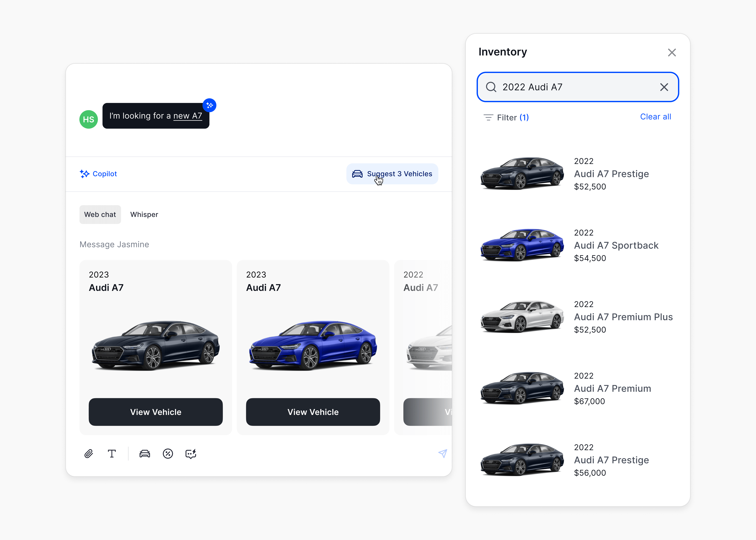This screenshot has width=756, height=540.
Task: Close the Inventory panel
Action: click(672, 53)
